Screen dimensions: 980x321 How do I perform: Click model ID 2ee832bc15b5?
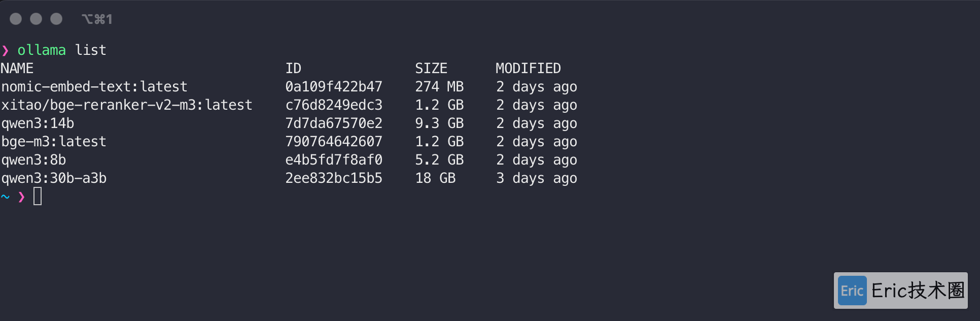click(x=334, y=178)
